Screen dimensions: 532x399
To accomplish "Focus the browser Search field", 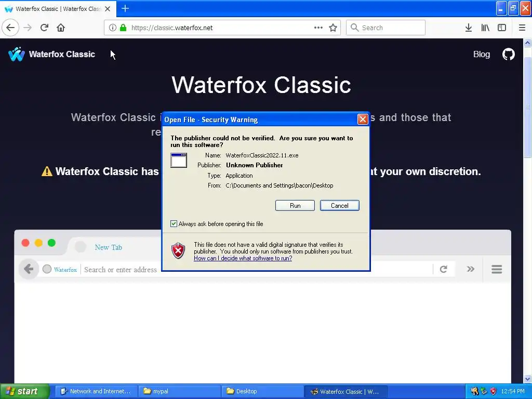I will tap(385, 28).
